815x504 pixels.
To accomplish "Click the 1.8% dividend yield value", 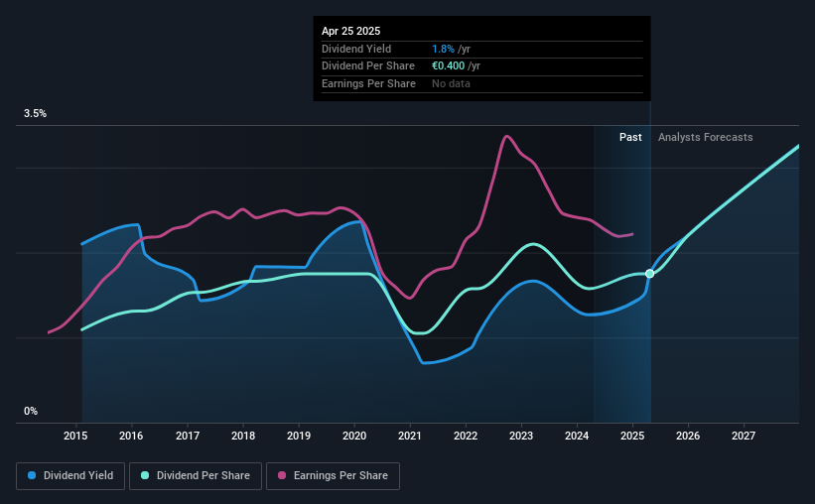I will (x=443, y=49).
